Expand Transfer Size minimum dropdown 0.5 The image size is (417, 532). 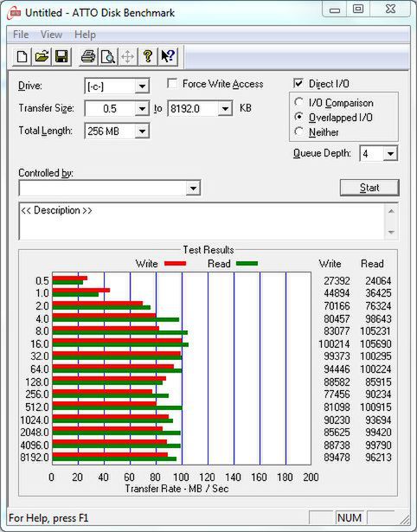142,109
